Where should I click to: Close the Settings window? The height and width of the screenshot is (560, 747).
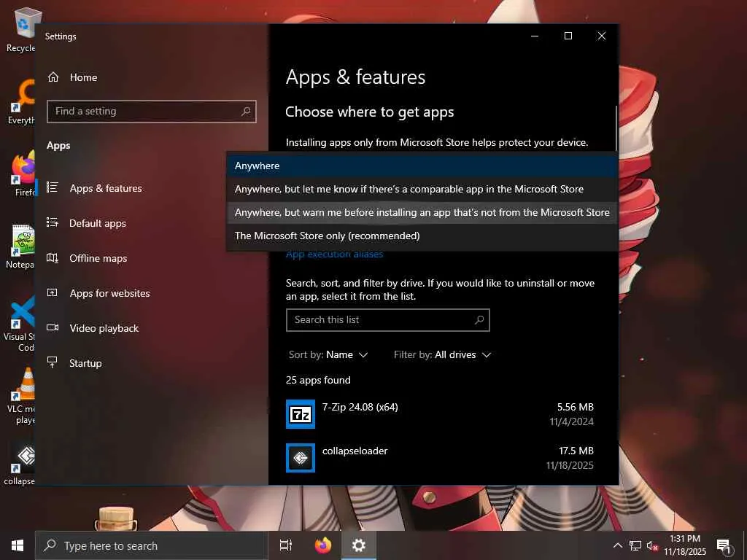click(x=602, y=36)
